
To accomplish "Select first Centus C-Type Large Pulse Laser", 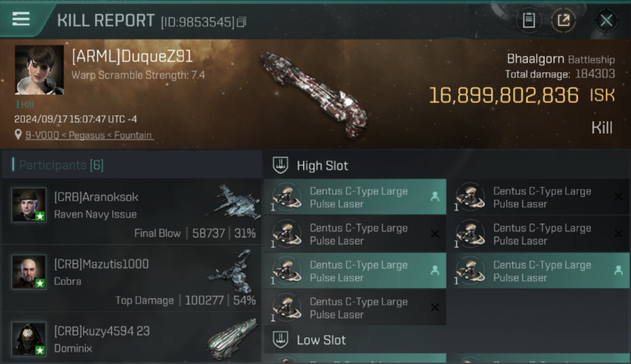I will (x=354, y=197).
